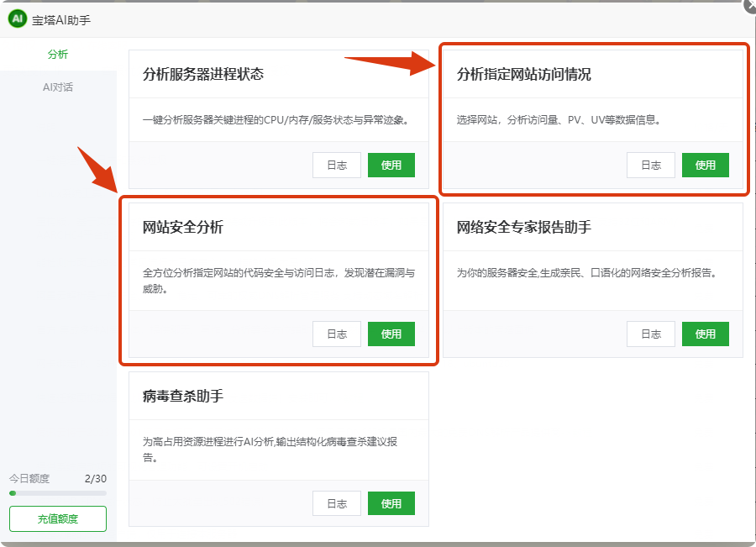Click the 宝塔AI助手 header title
This screenshot has height=547, width=756.
(x=60, y=18)
